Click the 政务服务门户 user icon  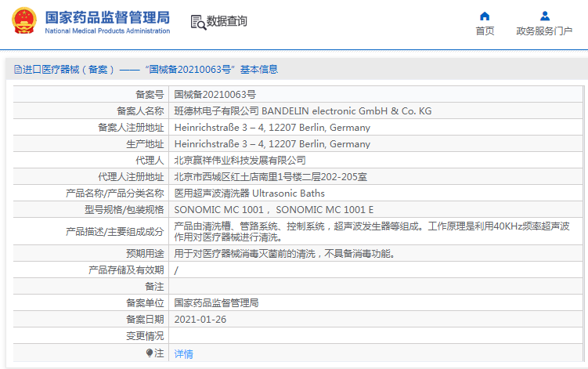click(544, 16)
